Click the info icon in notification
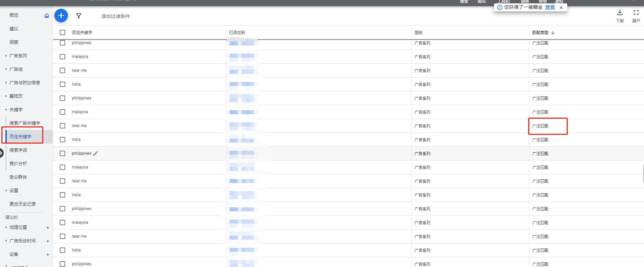 pyautogui.click(x=500, y=7)
